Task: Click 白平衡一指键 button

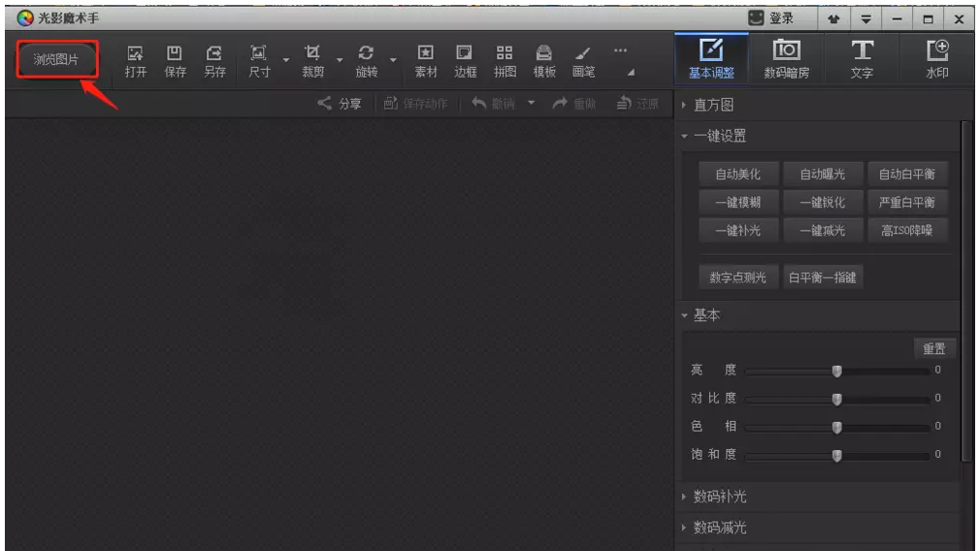Action: [823, 277]
